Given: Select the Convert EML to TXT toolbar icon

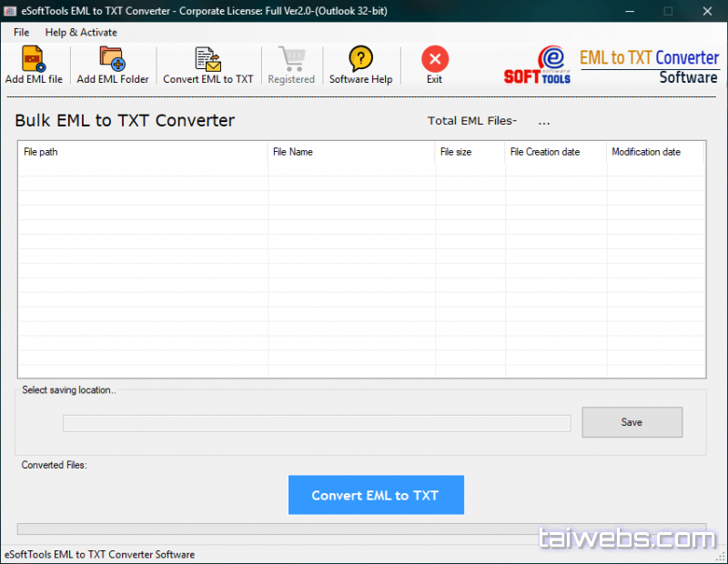Looking at the screenshot, I should [x=208, y=60].
